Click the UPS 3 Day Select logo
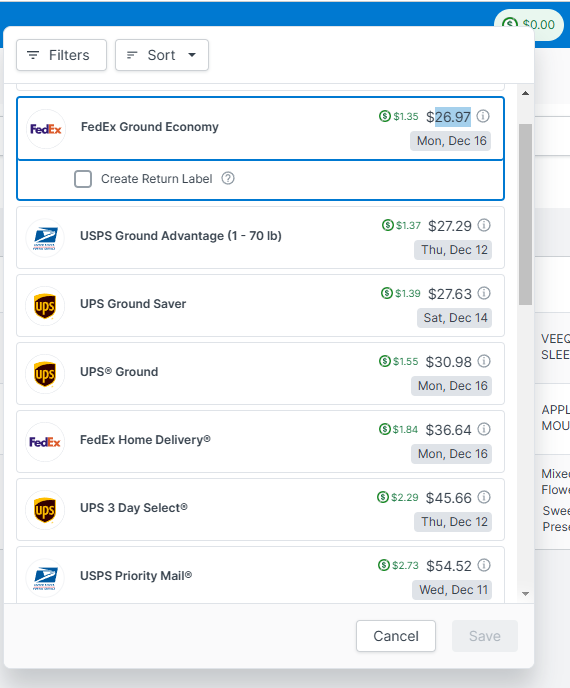 (45, 510)
